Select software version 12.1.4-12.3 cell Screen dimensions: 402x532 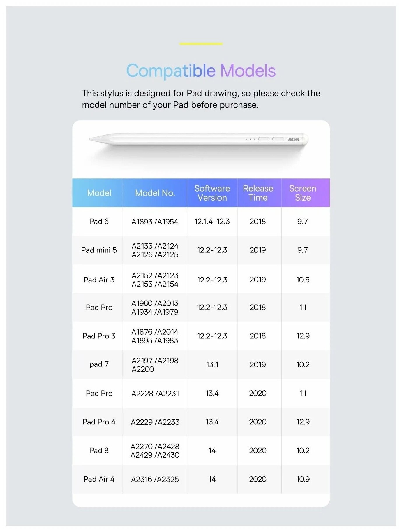pyautogui.click(x=212, y=222)
